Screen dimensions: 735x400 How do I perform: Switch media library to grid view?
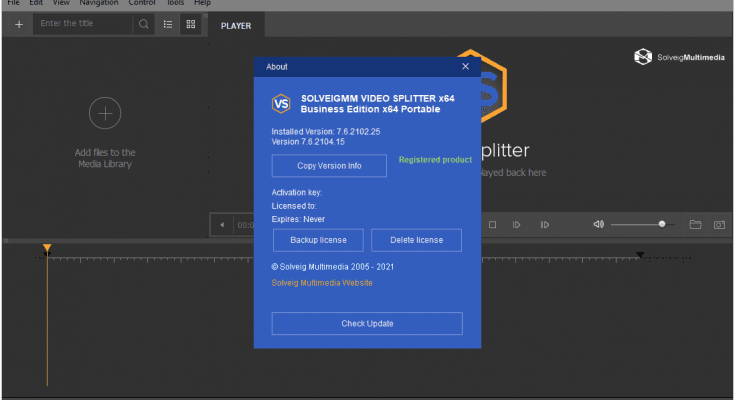[191, 24]
